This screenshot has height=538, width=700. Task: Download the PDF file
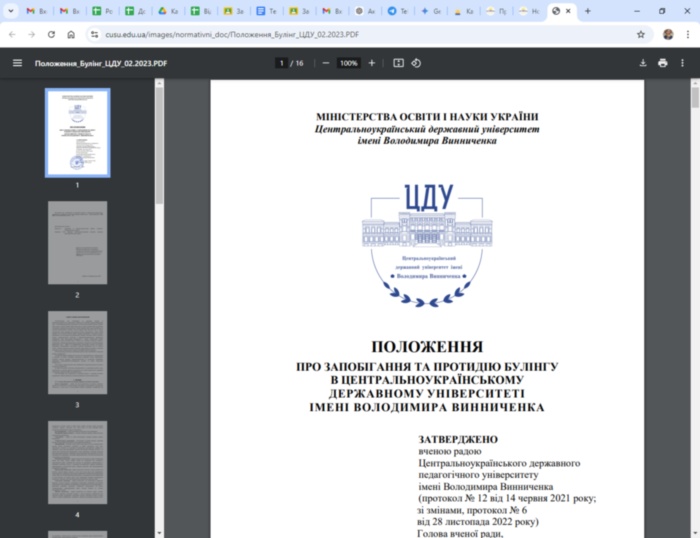(x=643, y=63)
